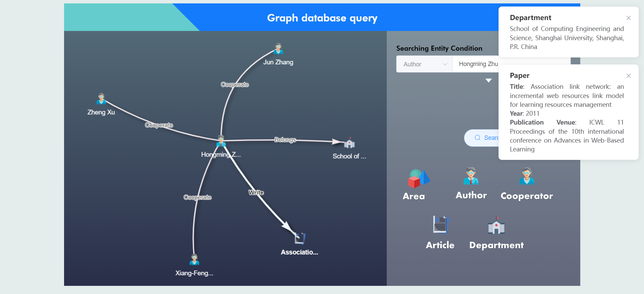This screenshot has height=294, width=644.
Task: Click the Cooperator legend icon
Action: coord(527,176)
